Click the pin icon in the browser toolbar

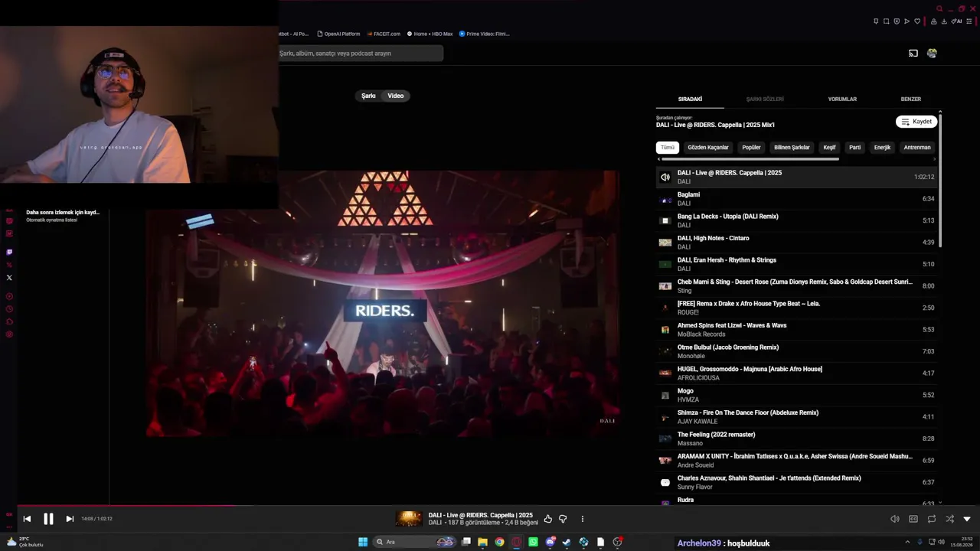(x=876, y=21)
